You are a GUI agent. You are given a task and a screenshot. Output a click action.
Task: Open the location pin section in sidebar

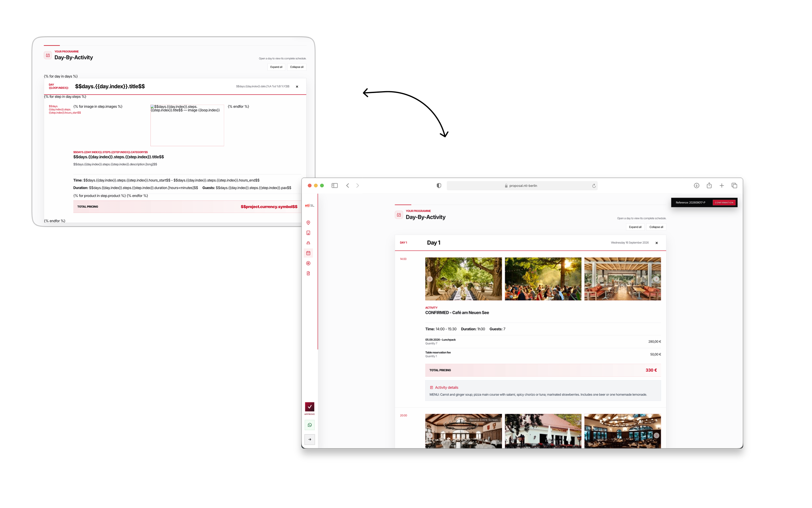coord(308,223)
